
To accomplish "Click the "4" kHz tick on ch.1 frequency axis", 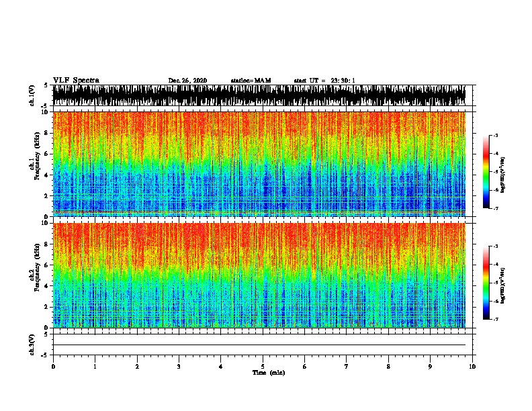I will (x=48, y=175).
